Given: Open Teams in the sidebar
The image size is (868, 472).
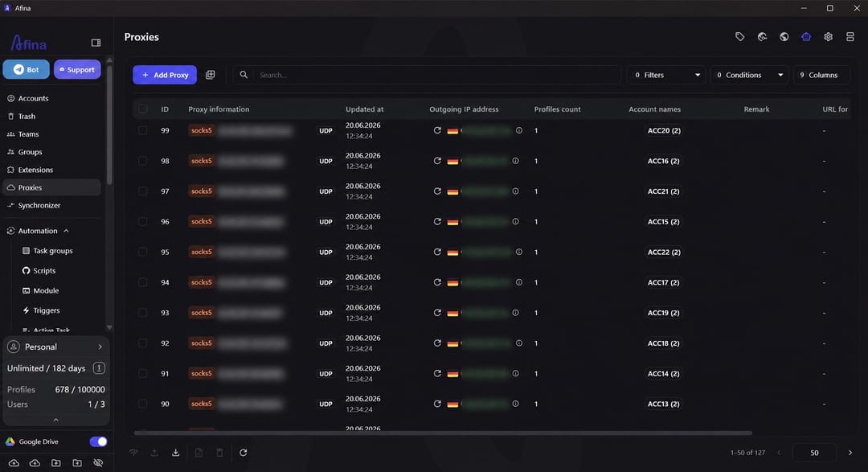Looking at the screenshot, I should click(51, 134).
